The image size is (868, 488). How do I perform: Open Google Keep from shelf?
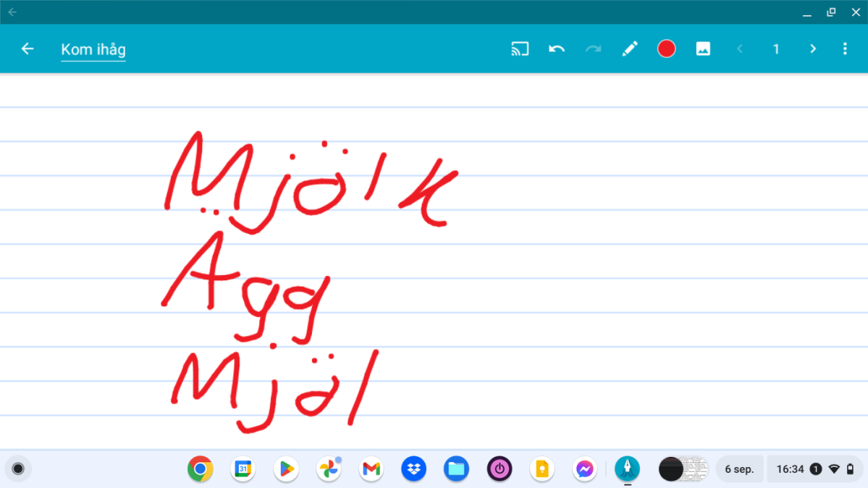coord(542,469)
